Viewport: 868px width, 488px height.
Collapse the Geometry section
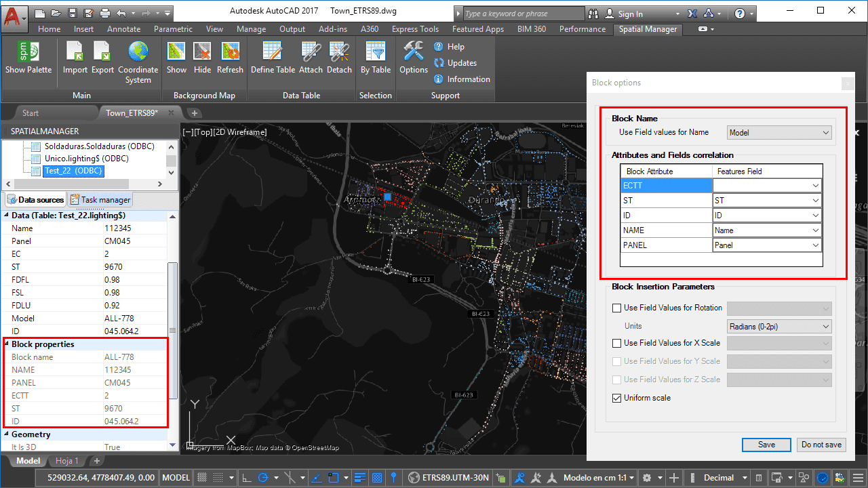point(7,434)
